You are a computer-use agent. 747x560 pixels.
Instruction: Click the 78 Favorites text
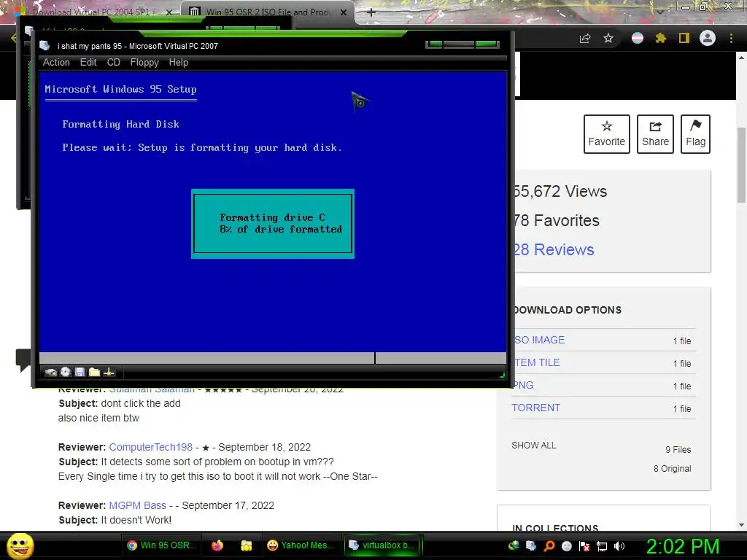click(x=556, y=220)
